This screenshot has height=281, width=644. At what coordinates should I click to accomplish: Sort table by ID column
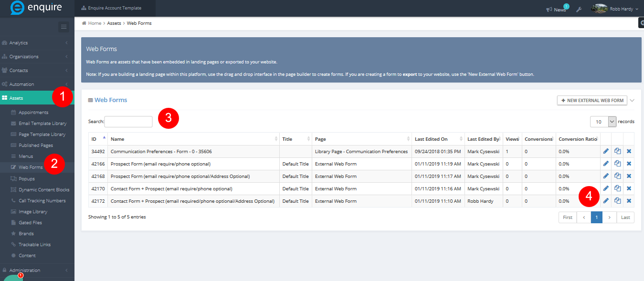(98, 139)
